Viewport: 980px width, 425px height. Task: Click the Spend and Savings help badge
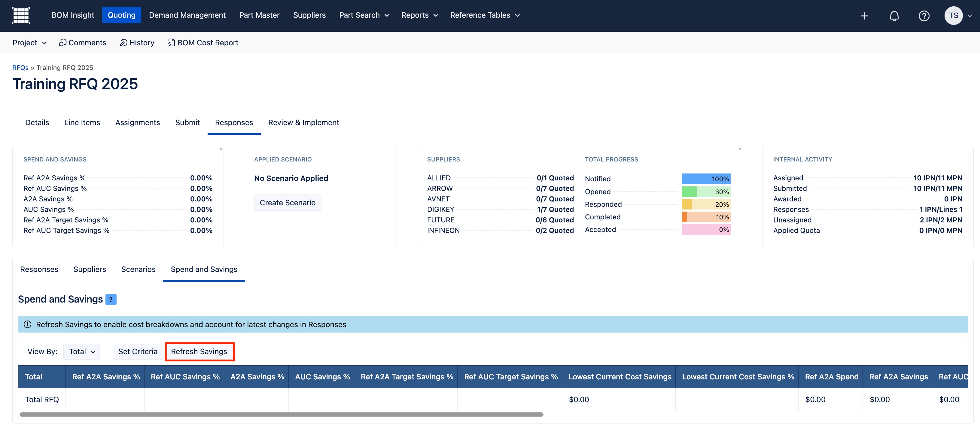click(111, 300)
